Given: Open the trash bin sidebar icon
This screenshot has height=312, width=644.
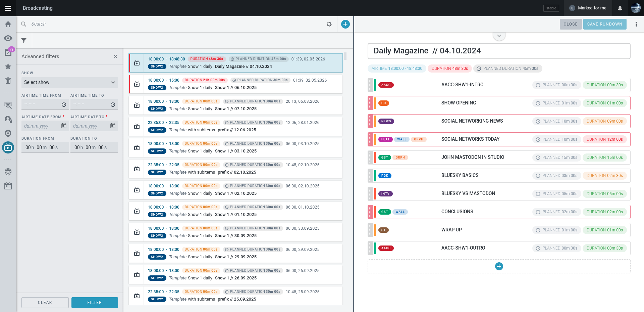Looking at the screenshot, I should click(x=8, y=81).
